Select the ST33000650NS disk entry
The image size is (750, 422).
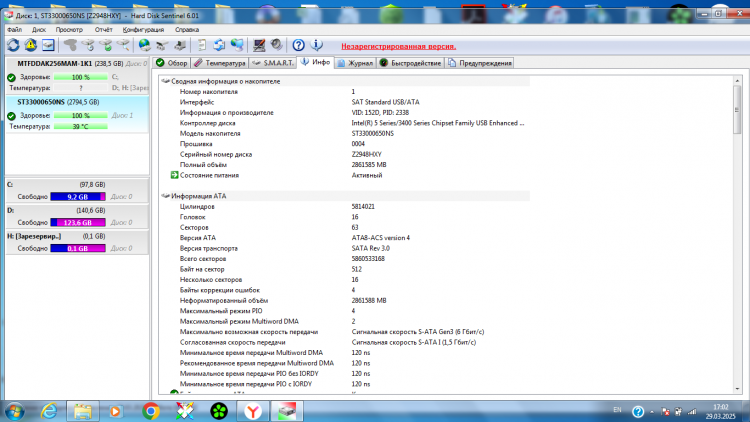click(x=77, y=114)
